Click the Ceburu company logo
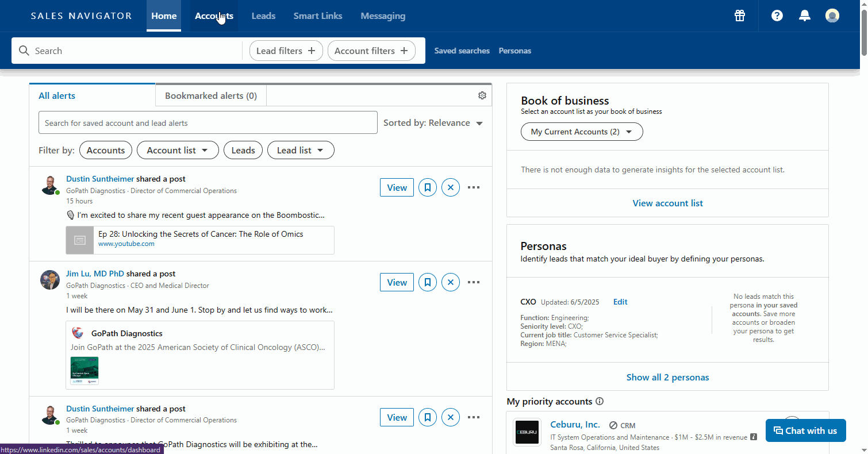Image resolution: width=868 pixels, height=454 pixels. tap(527, 432)
